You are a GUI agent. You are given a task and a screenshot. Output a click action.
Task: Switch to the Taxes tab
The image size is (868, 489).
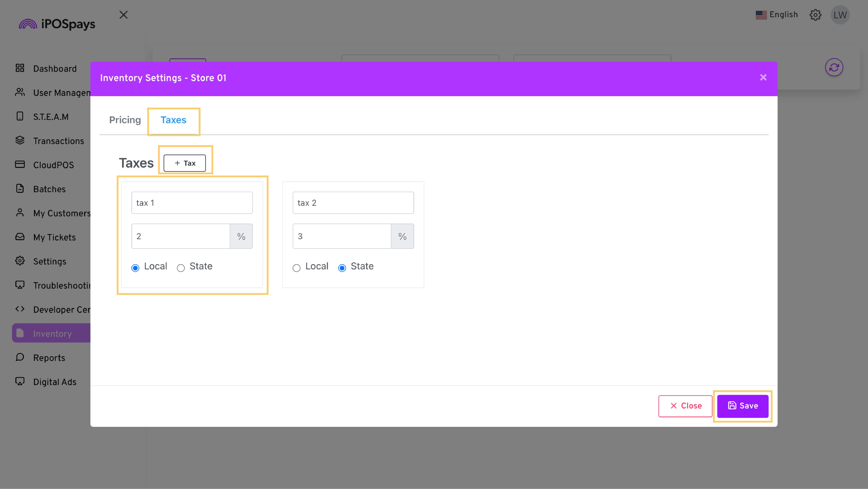(173, 120)
